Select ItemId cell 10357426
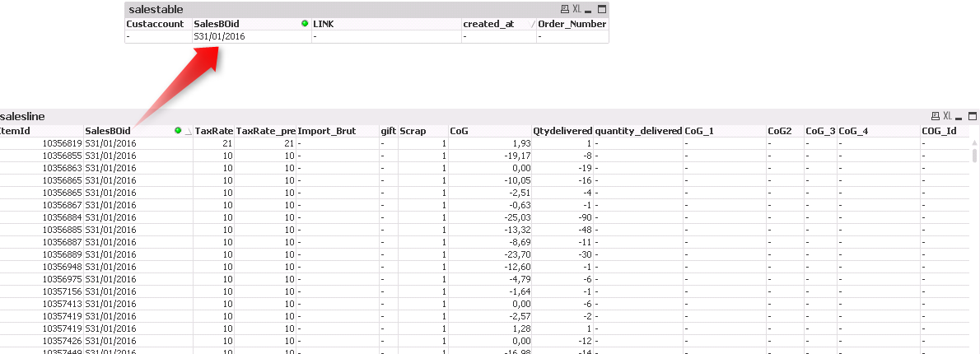Screen dimensions: 980x354 click(x=62, y=341)
